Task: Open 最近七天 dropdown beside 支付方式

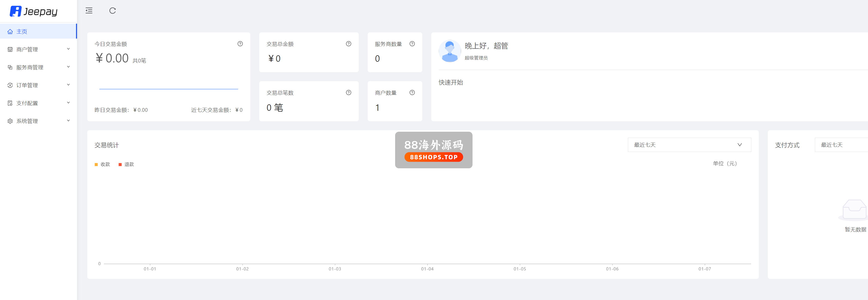Action: pos(841,145)
